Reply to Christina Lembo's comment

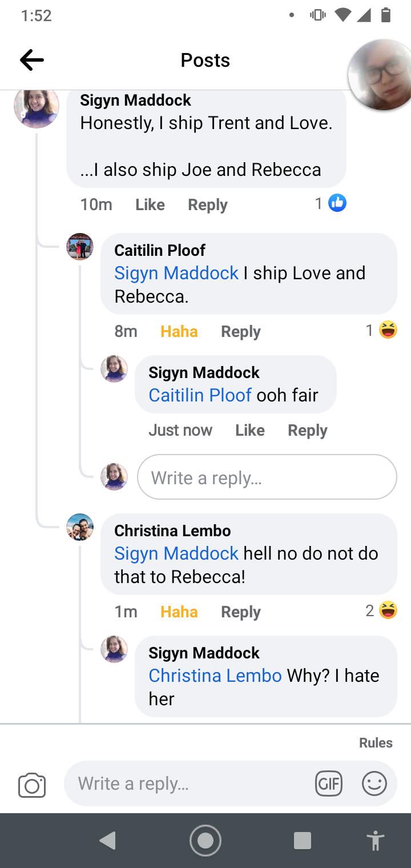pos(241,612)
